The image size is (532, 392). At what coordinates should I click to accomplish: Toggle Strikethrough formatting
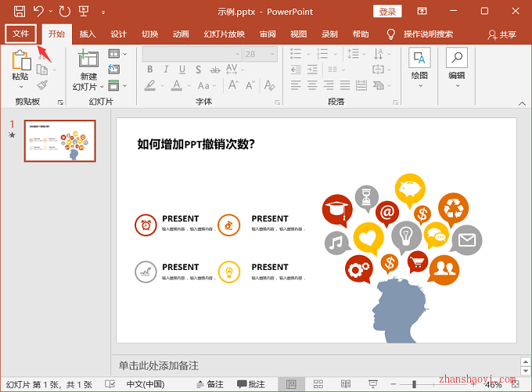tap(215, 70)
